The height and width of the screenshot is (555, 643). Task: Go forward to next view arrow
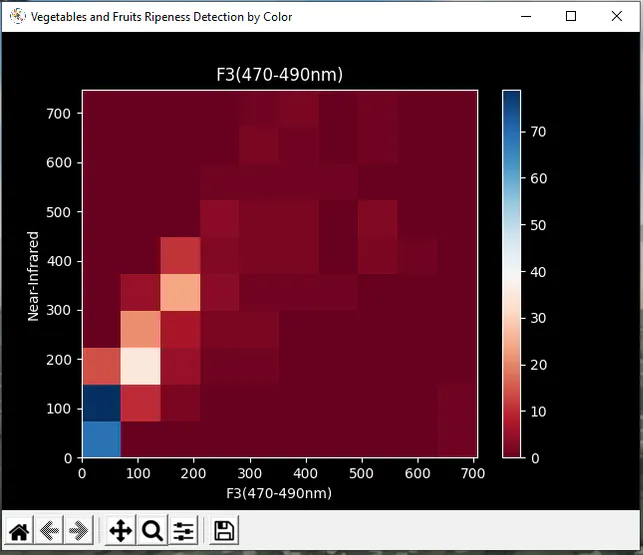(x=79, y=531)
